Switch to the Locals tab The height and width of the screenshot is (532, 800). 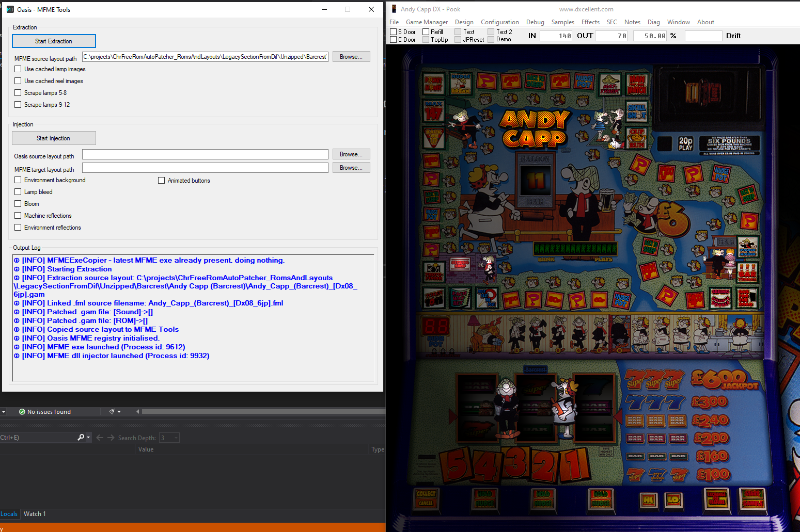click(x=9, y=514)
